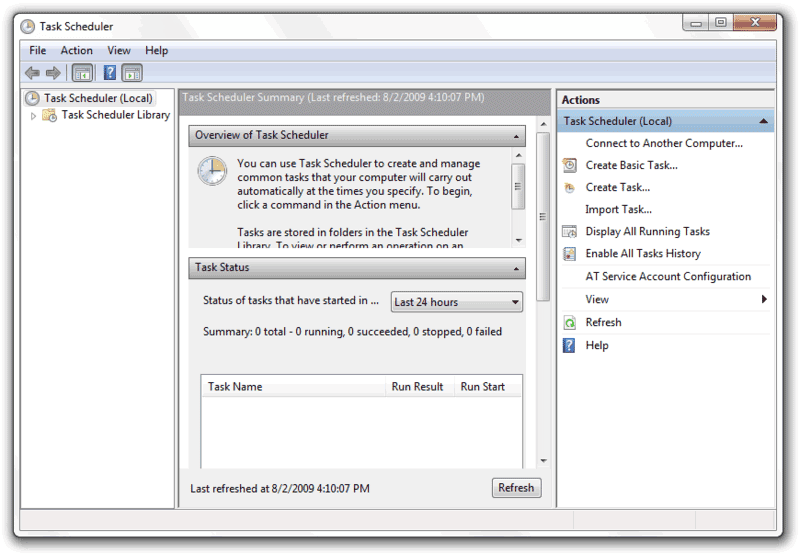The width and height of the screenshot is (800, 554).
Task: Select Task Scheduler (Local) in the tree
Action: pyautogui.click(x=98, y=98)
